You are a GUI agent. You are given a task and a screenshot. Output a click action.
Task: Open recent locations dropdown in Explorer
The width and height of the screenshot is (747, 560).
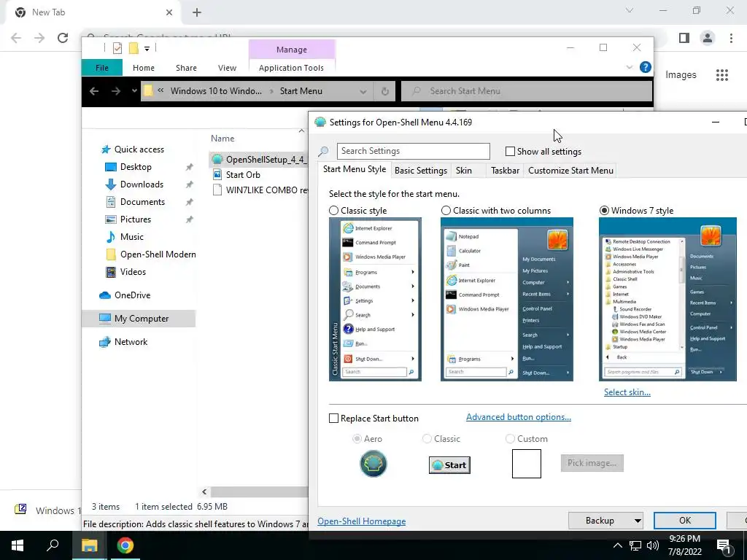[134, 91]
